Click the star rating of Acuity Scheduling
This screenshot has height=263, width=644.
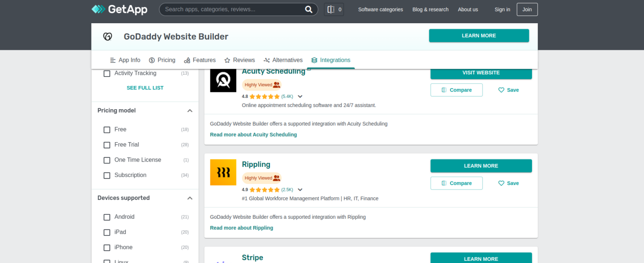(x=264, y=97)
